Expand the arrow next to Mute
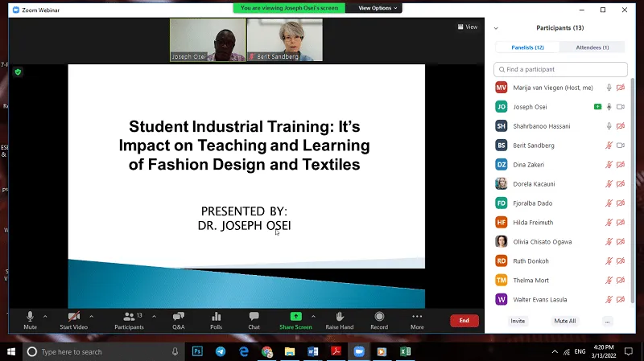The image size is (644, 361). coord(45,316)
